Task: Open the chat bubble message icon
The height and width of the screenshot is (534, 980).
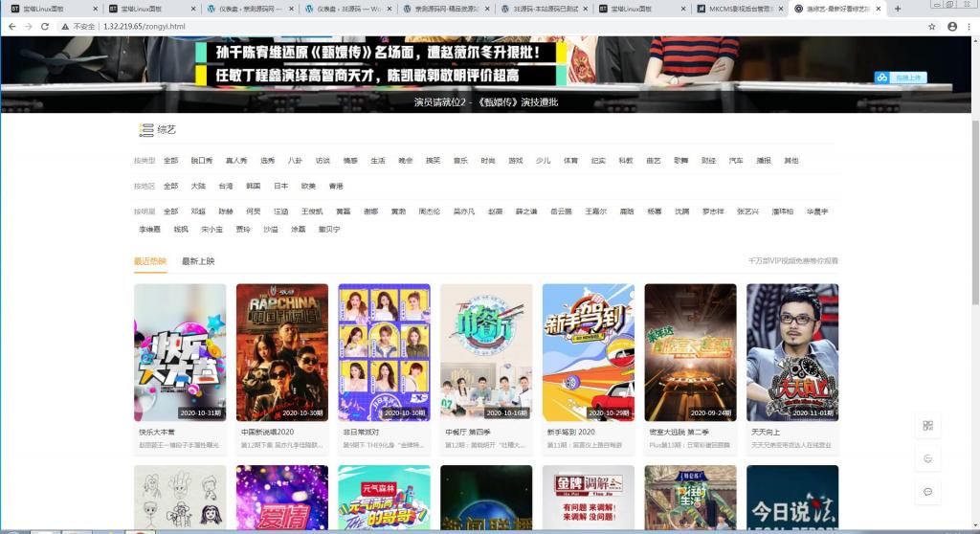Action: (927, 491)
